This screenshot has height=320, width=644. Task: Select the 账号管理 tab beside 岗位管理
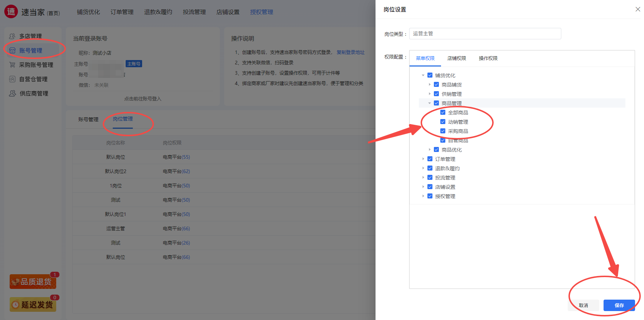point(88,119)
